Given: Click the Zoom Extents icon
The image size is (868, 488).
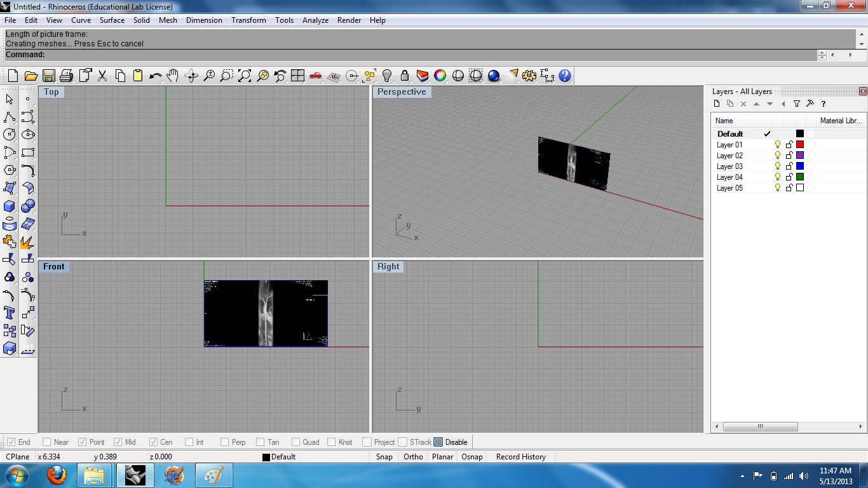Looking at the screenshot, I should point(244,76).
